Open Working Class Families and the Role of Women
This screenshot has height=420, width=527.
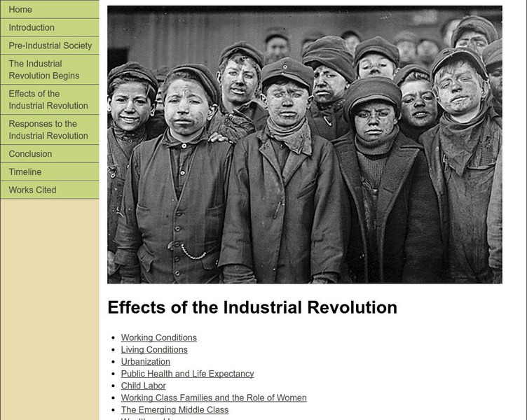(x=214, y=398)
